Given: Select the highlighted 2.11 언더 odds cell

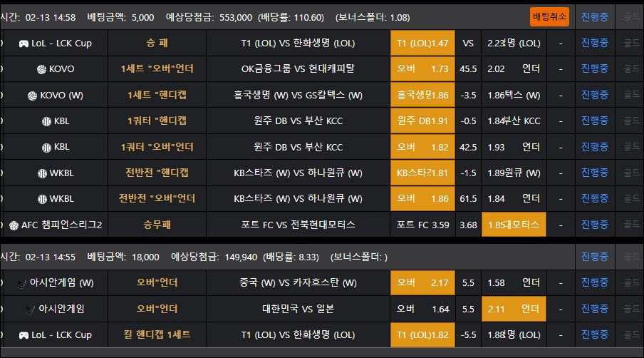Looking at the screenshot, I should [514, 309].
